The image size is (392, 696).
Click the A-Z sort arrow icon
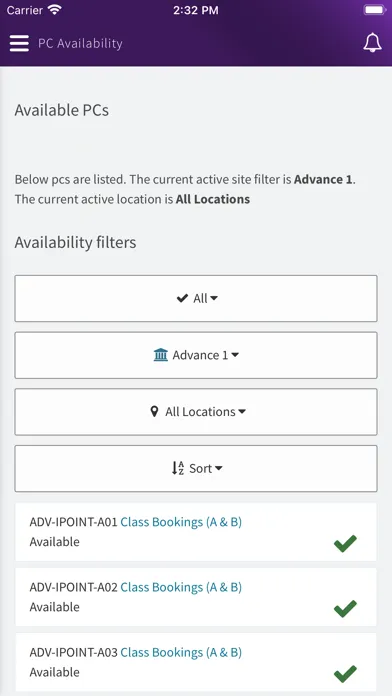(x=178, y=468)
